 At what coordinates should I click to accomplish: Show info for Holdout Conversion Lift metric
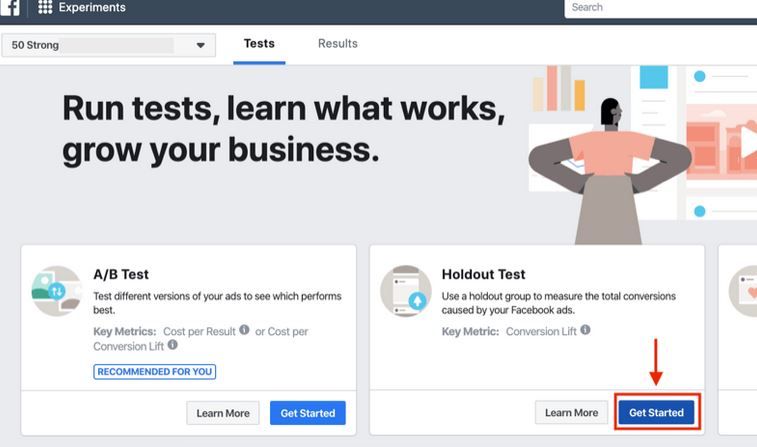point(585,330)
